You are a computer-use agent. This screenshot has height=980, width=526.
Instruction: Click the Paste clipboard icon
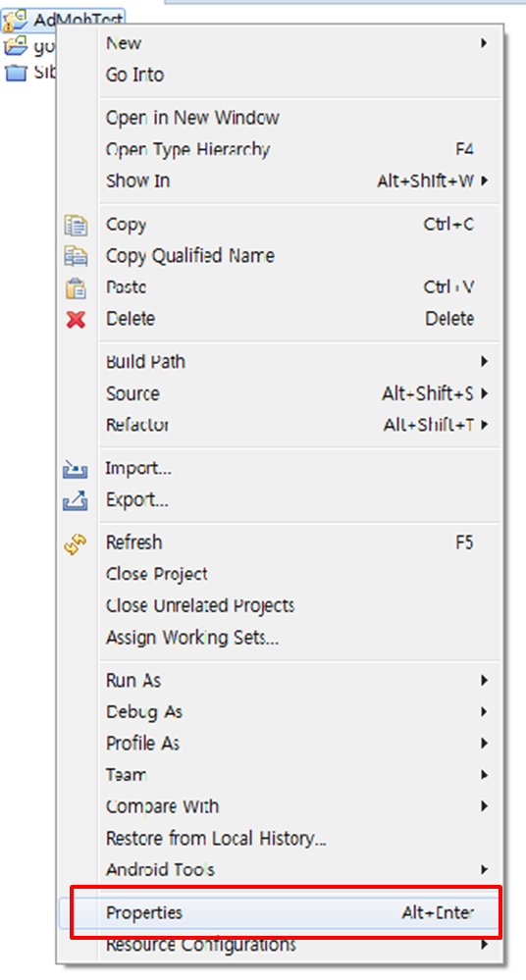click(x=76, y=288)
